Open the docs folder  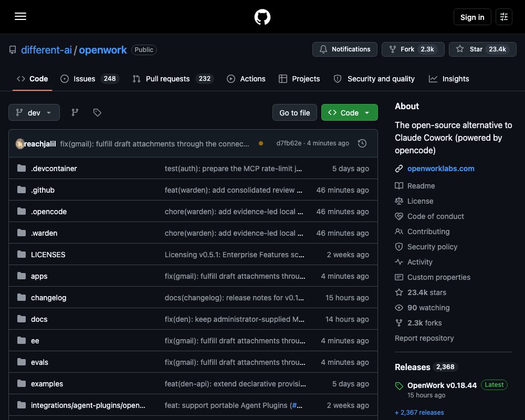click(x=39, y=319)
